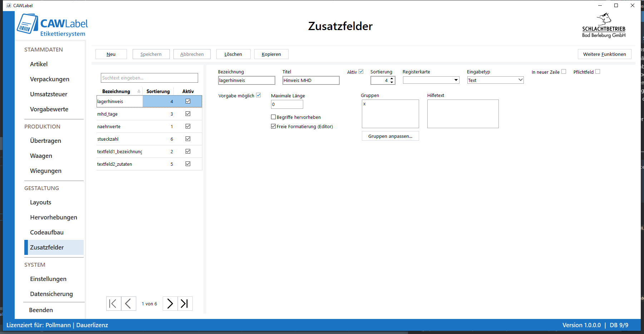The height and width of the screenshot is (334, 644).
Task: Open Codeaufbau sidebar entry
Action: point(47,232)
